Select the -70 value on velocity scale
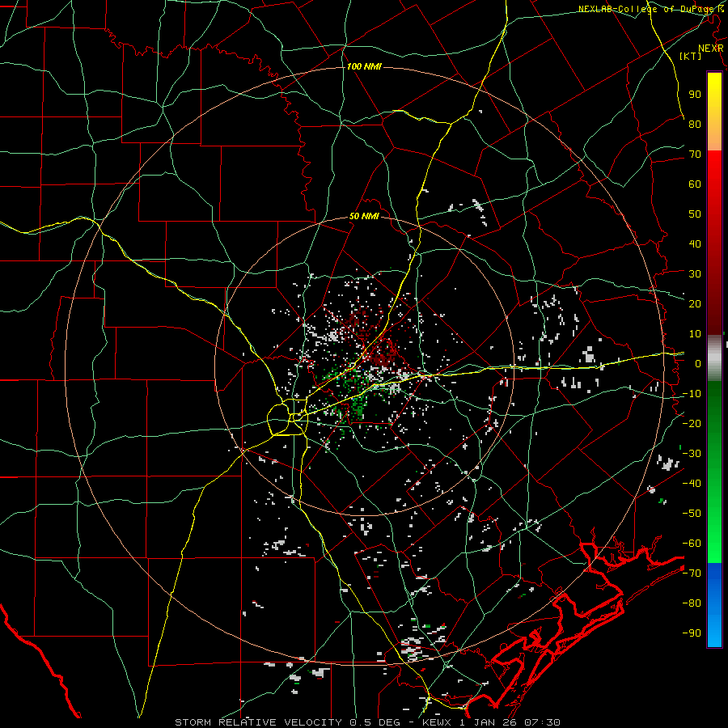This screenshot has width=728, height=728. tap(692, 574)
